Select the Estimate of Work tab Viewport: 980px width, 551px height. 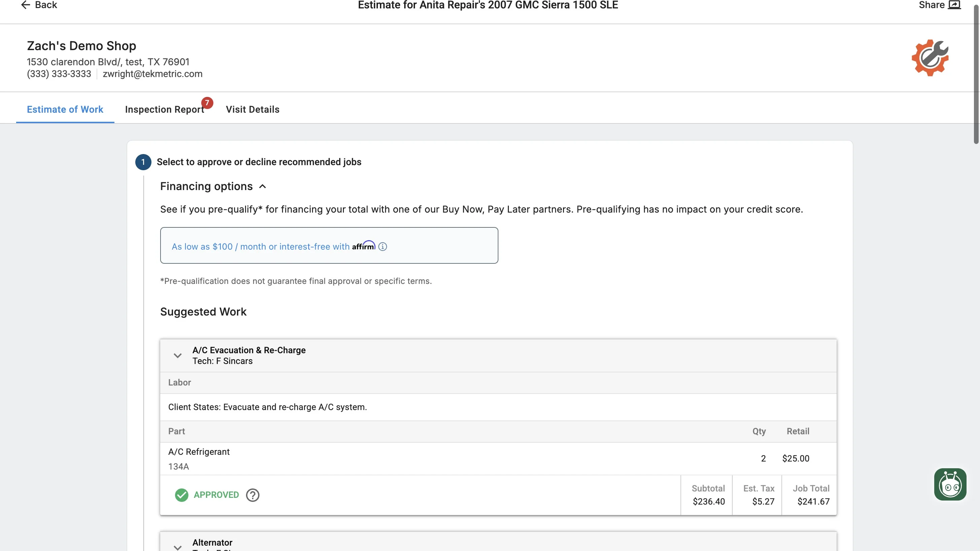pos(65,110)
